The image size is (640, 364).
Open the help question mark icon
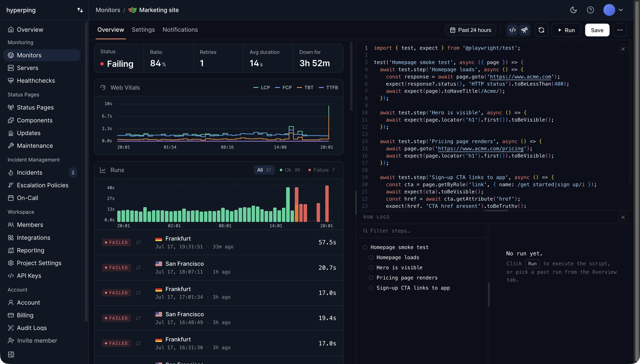pyautogui.click(x=590, y=10)
